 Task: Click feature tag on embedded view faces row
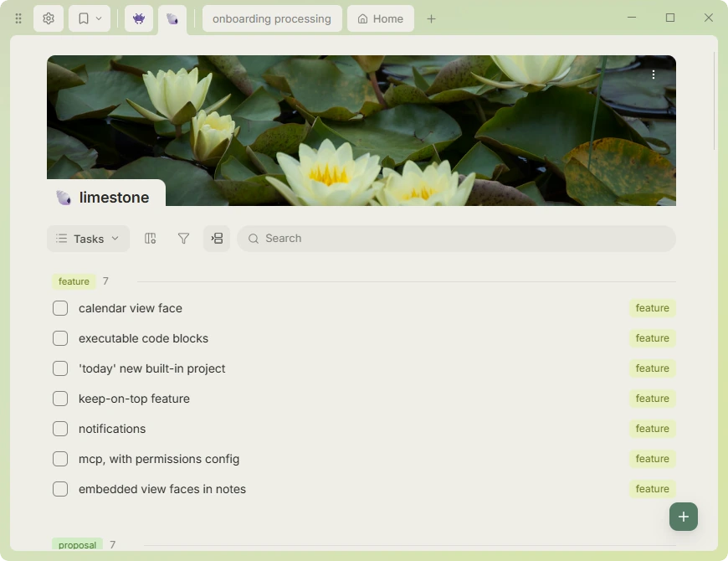tap(653, 490)
